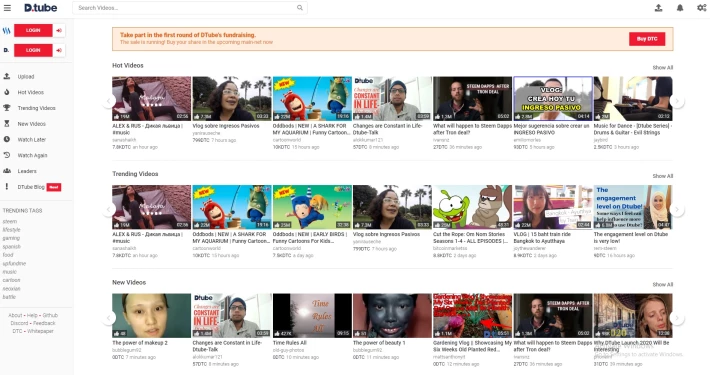Go back in Trending Videos carousel
The image size is (710, 375).
pyautogui.click(x=109, y=209)
